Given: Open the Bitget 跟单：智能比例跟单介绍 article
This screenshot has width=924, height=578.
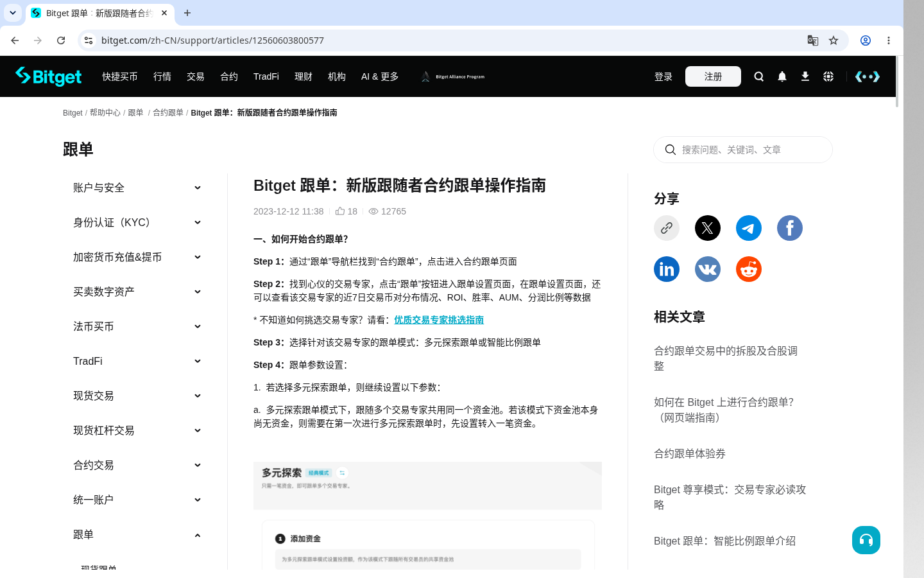Looking at the screenshot, I should 724,541.
